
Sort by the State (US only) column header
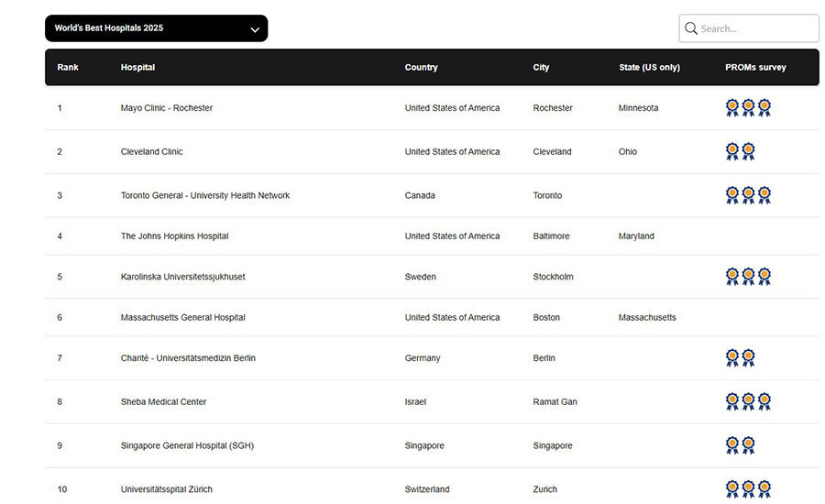pyautogui.click(x=649, y=67)
